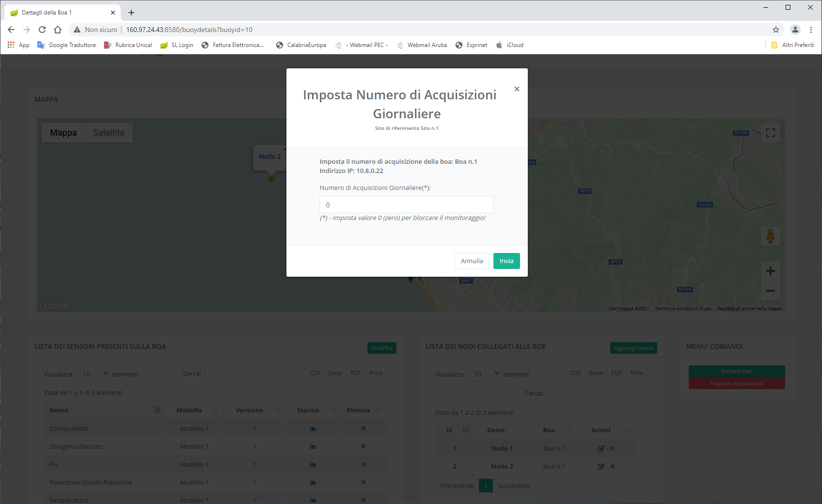Click the browser back arrow

pos(11,30)
